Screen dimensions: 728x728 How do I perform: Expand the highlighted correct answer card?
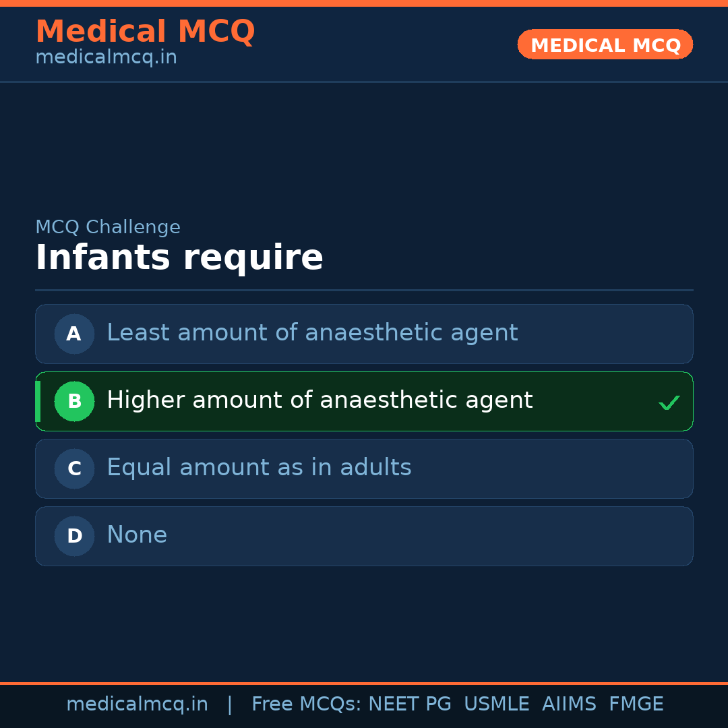(364, 401)
